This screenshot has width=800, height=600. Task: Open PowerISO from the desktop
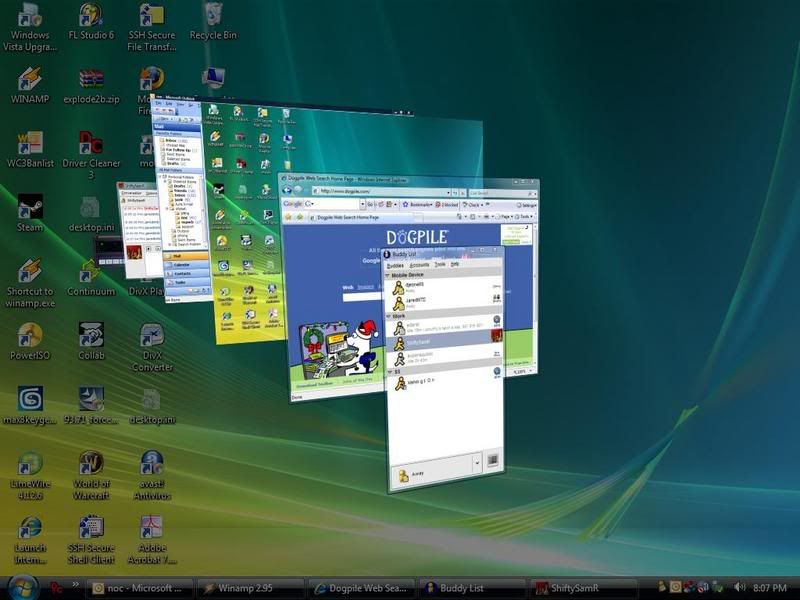[x=30, y=342]
